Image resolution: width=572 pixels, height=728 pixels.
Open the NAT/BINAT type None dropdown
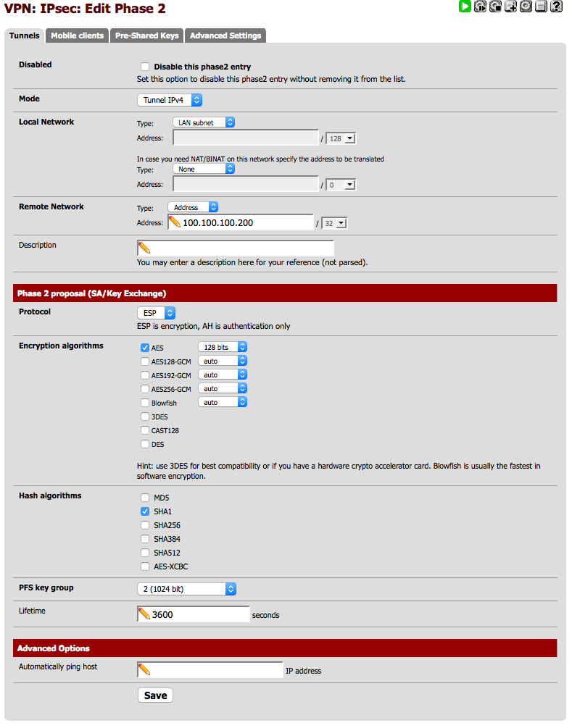pyautogui.click(x=204, y=169)
